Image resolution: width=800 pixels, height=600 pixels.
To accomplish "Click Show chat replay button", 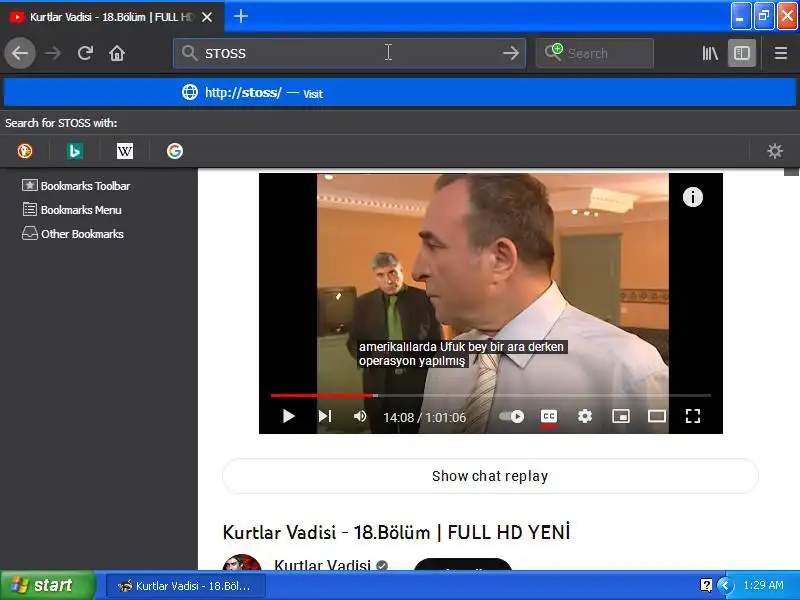I will [490, 476].
